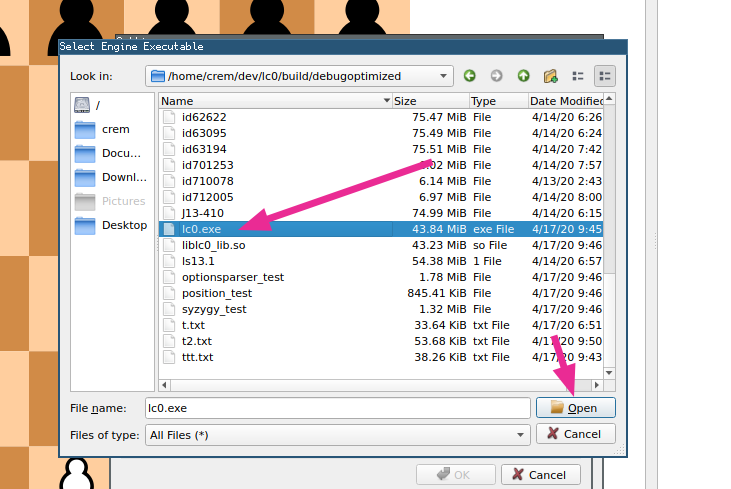
Task: Click the Open button
Action: [575, 408]
